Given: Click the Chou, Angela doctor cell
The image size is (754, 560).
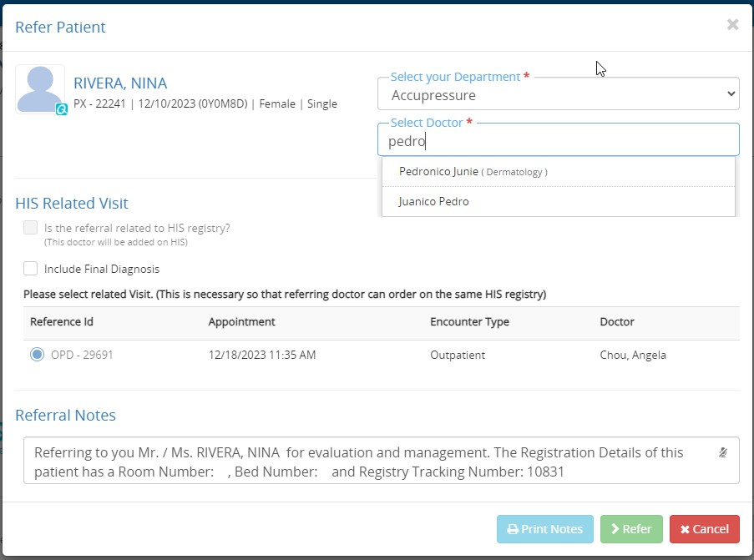Looking at the screenshot, I should (633, 355).
